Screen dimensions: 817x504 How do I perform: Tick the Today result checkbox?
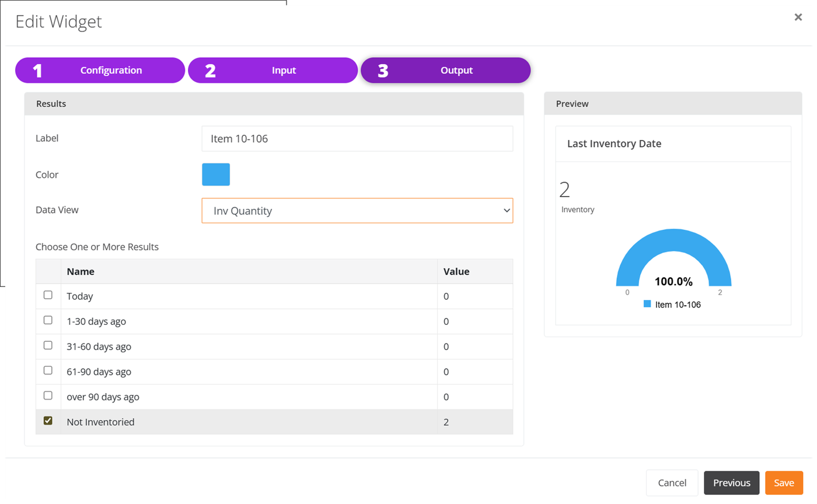tap(48, 295)
